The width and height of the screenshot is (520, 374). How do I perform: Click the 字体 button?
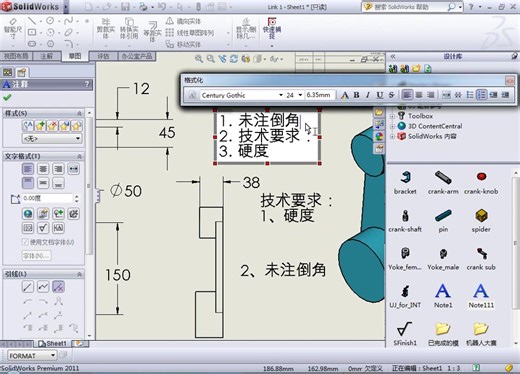(x=36, y=256)
